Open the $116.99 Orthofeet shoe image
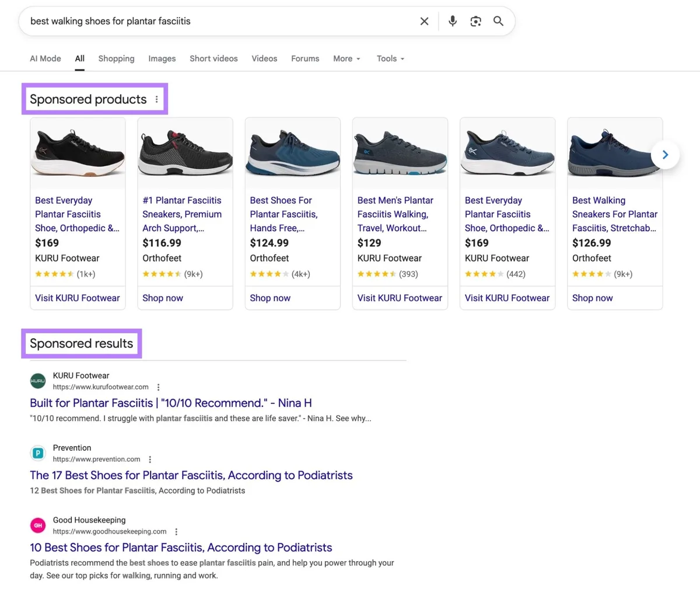Screen dimensions: 700x592 185,154
